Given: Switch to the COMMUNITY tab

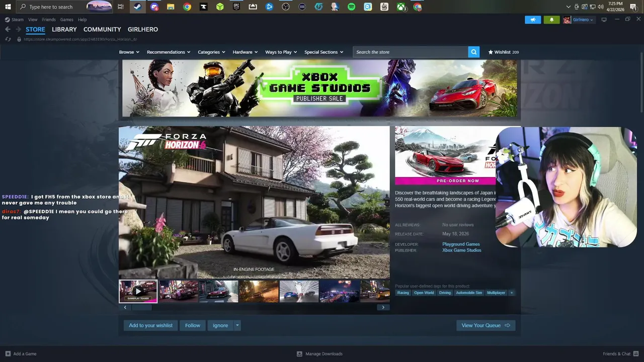Looking at the screenshot, I should (x=102, y=29).
